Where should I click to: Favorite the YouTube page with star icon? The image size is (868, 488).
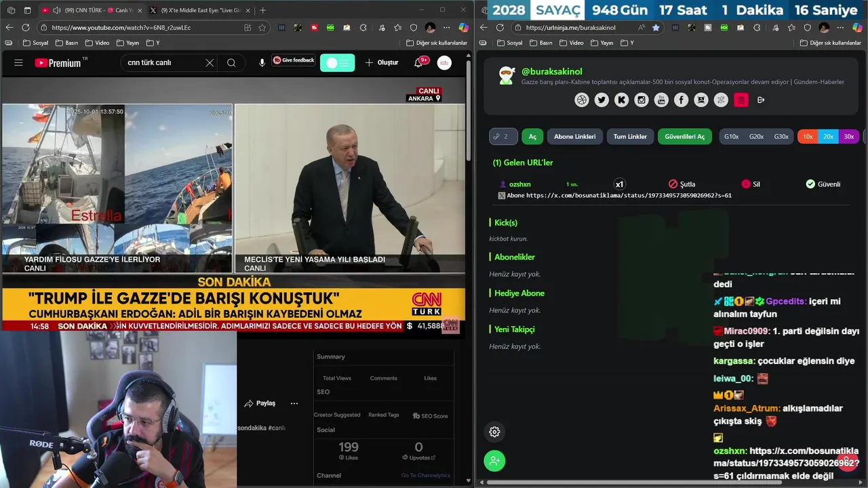point(262,27)
